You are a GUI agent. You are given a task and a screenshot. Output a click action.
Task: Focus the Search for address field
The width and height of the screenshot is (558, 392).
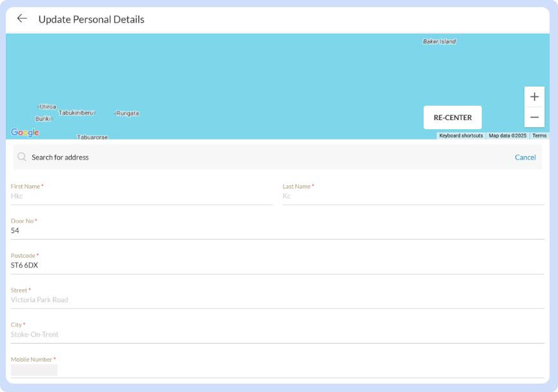point(258,157)
